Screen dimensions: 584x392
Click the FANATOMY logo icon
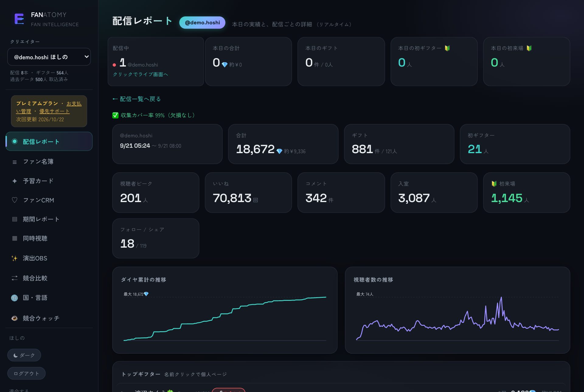(x=19, y=19)
